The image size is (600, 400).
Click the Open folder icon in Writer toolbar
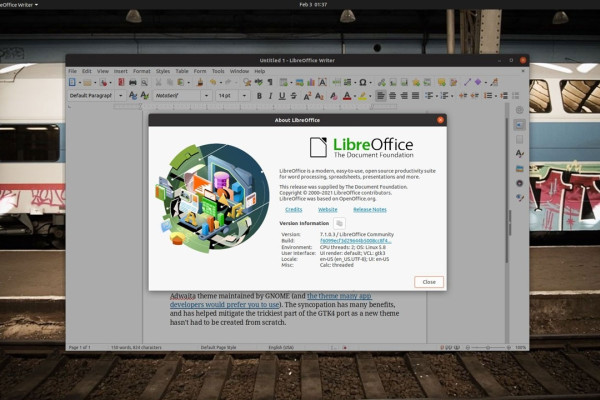[87, 82]
